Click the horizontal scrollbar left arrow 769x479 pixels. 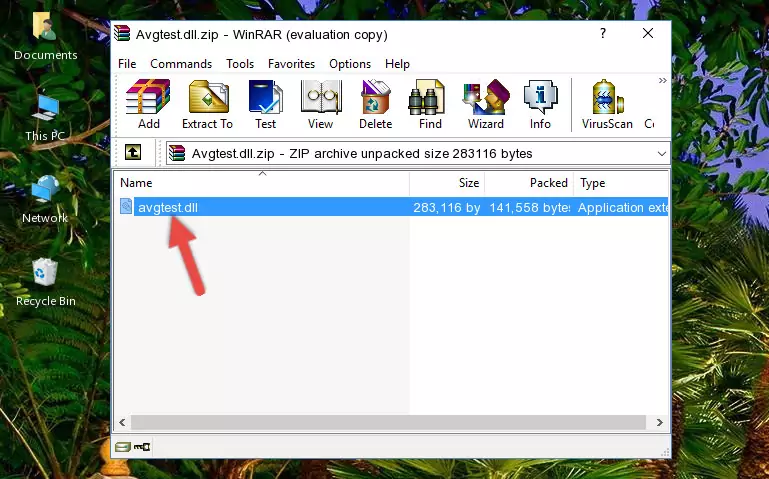point(122,422)
